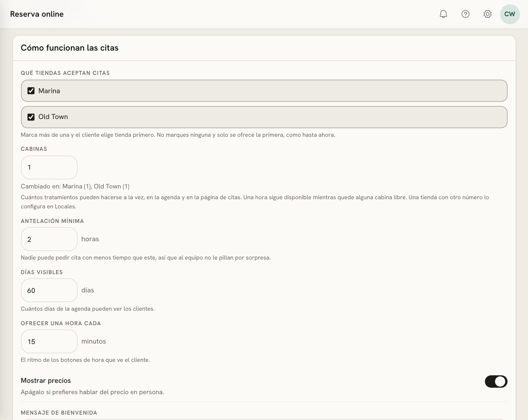This screenshot has width=528, height=420.
Task: Turn off the Mostrar precios toggle
Action: tap(496, 381)
